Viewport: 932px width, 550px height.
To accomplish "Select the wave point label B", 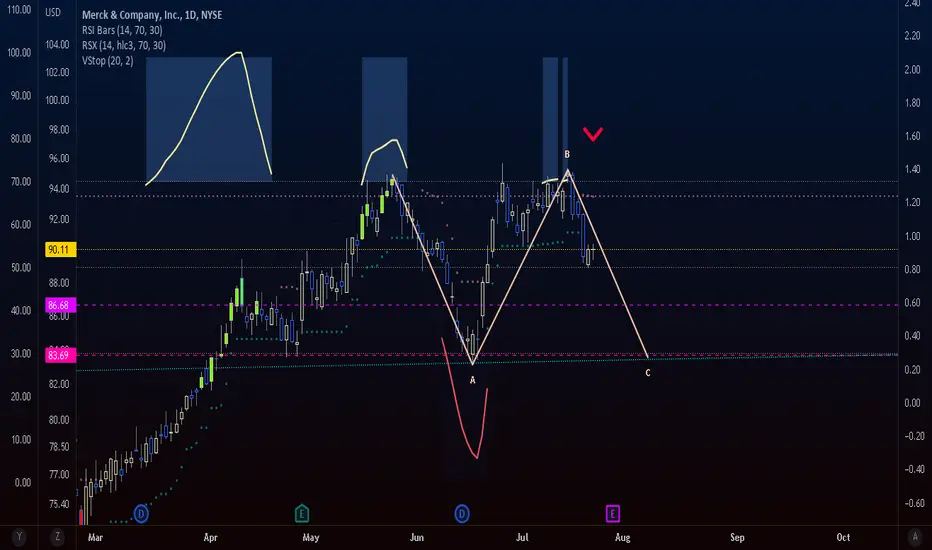I will (567, 155).
